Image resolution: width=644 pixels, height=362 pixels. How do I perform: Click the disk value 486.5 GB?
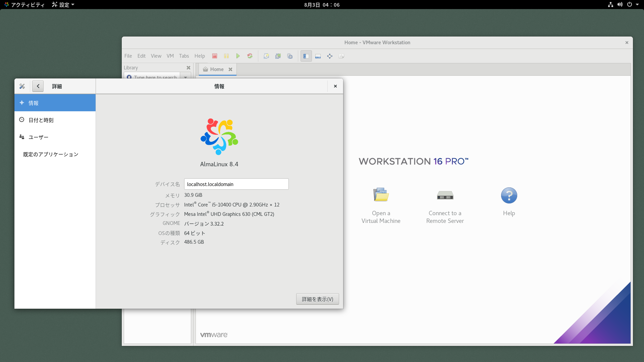tap(194, 242)
